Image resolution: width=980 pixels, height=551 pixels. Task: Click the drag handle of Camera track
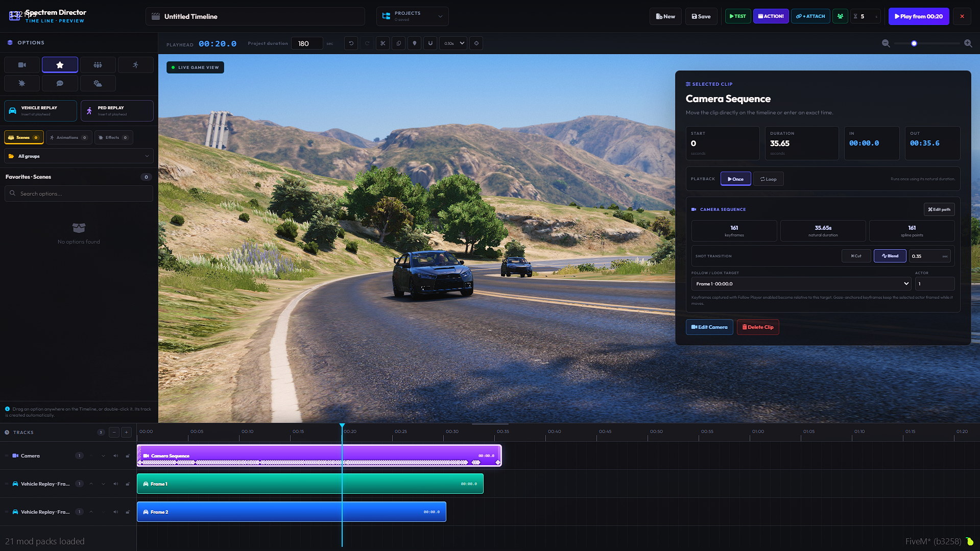pos(7,456)
